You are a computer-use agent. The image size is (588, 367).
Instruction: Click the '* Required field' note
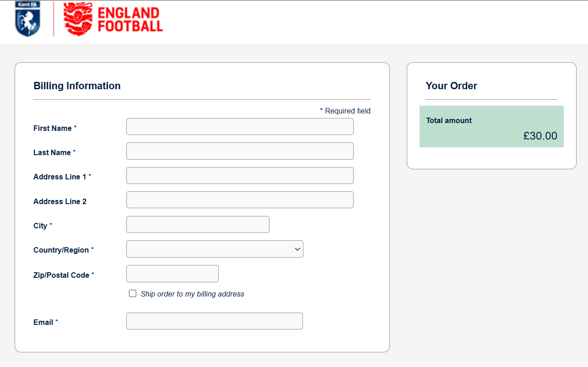click(345, 111)
